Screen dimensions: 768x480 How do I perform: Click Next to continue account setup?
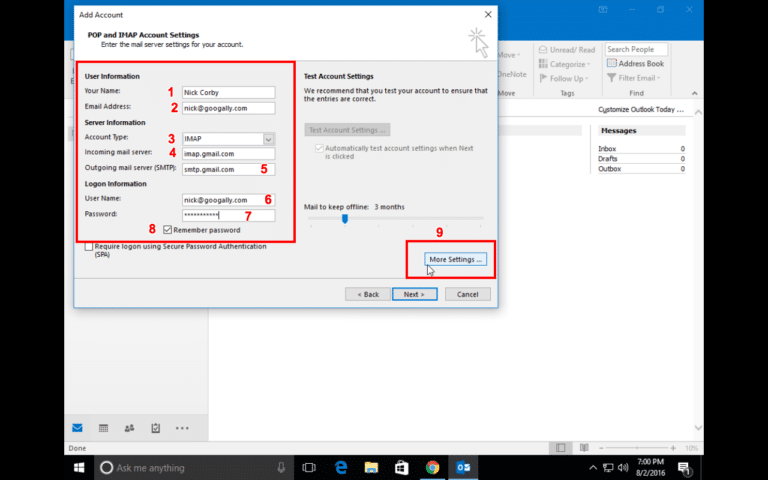click(x=414, y=294)
